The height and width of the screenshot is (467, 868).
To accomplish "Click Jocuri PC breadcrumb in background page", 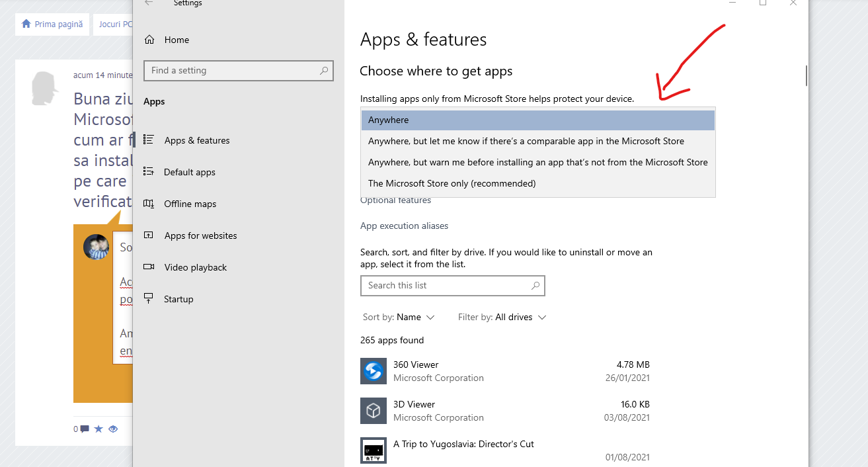I will coord(116,24).
